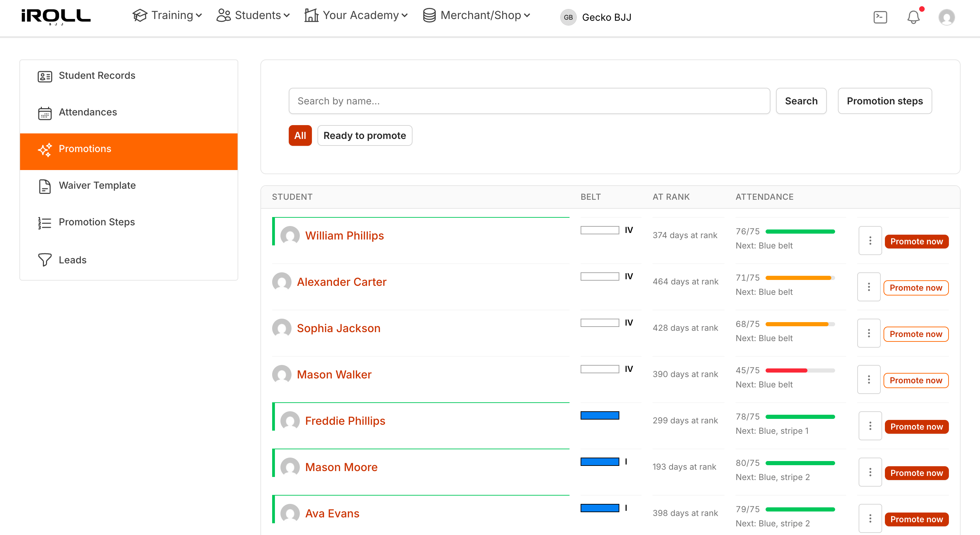
Task: Click the Promotion steps button
Action: 885,101
